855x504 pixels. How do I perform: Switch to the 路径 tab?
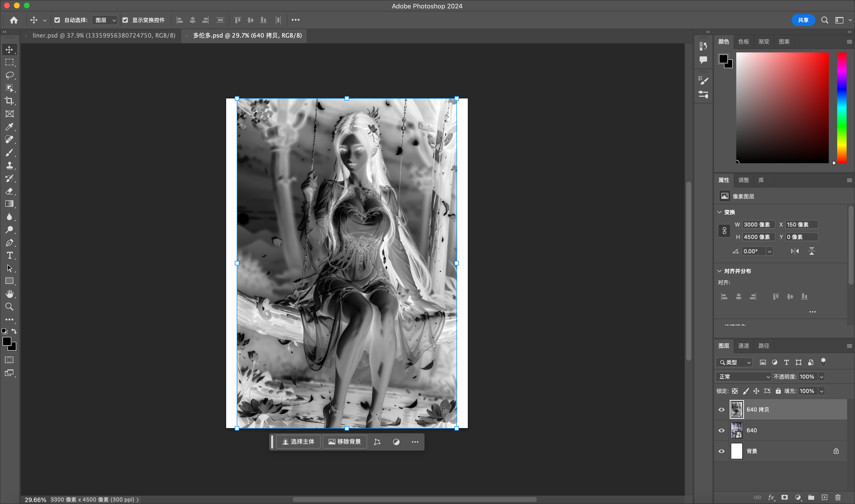tap(764, 346)
